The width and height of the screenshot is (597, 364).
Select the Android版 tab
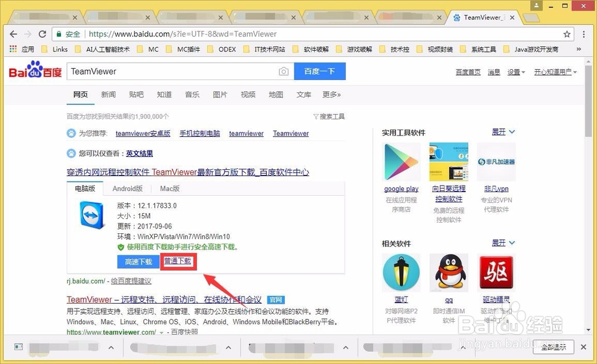point(128,189)
